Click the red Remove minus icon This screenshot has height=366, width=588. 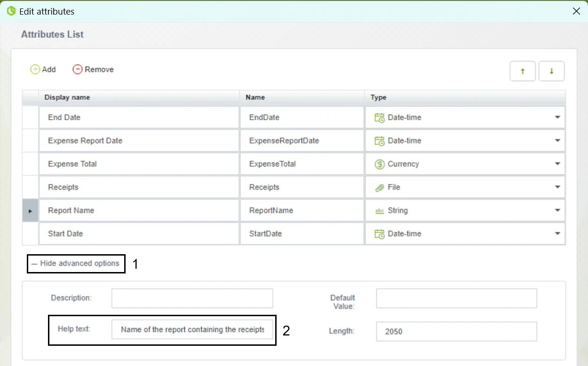[x=78, y=70]
